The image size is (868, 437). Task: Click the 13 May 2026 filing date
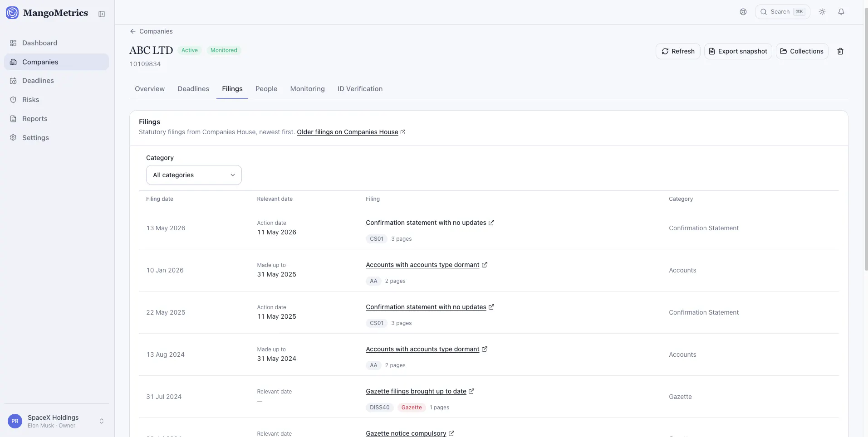pyautogui.click(x=166, y=228)
